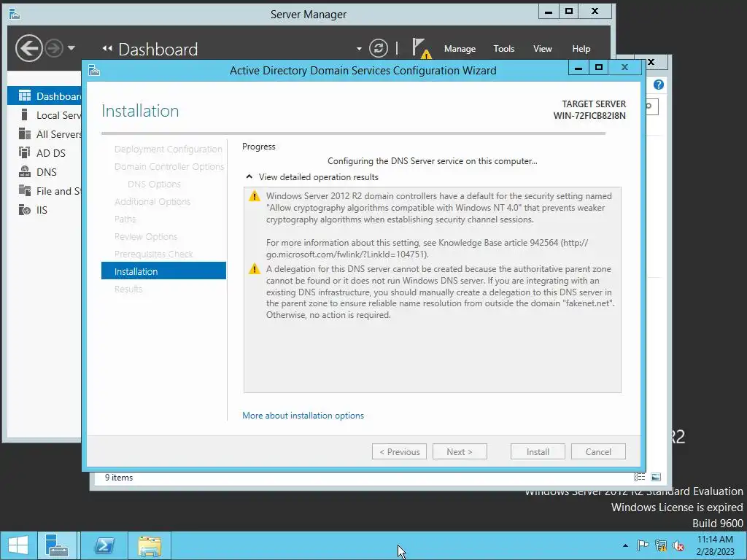Image resolution: width=747 pixels, height=560 pixels.
Task: Open the Windows Start button
Action: point(18,545)
